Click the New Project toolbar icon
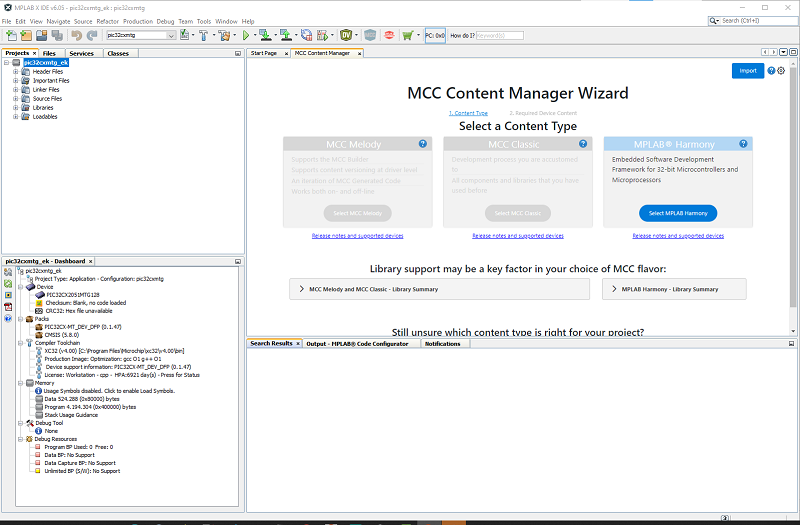The height and width of the screenshot is (525, 800). coord(26,35)
